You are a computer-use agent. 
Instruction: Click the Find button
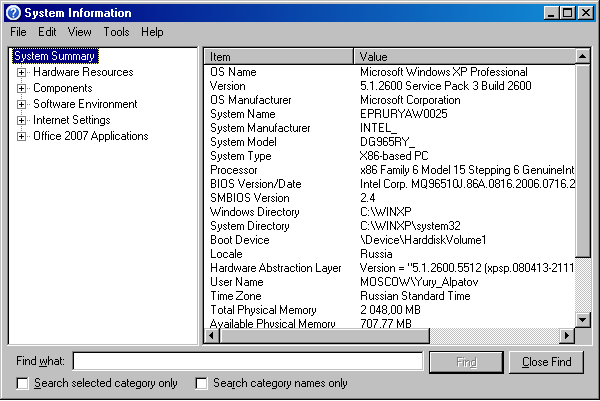[x=466, y=362]
